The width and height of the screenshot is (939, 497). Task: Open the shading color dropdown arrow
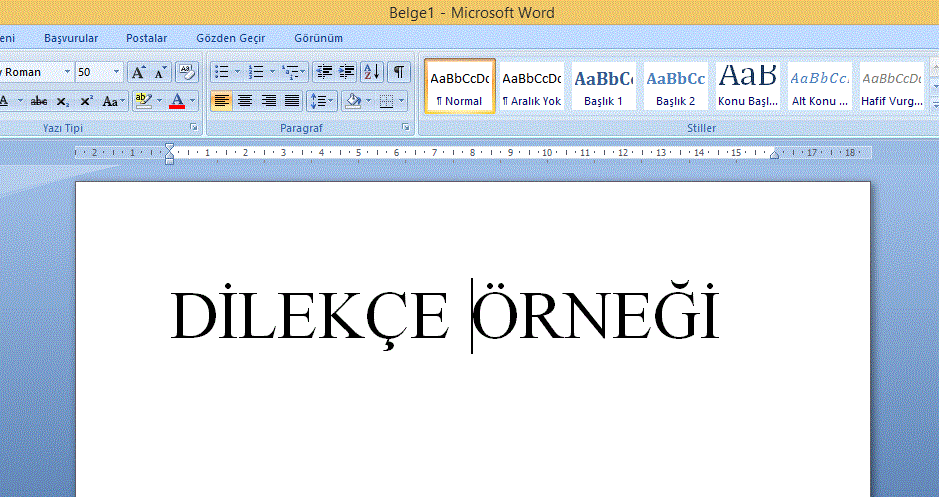(369, 101)
